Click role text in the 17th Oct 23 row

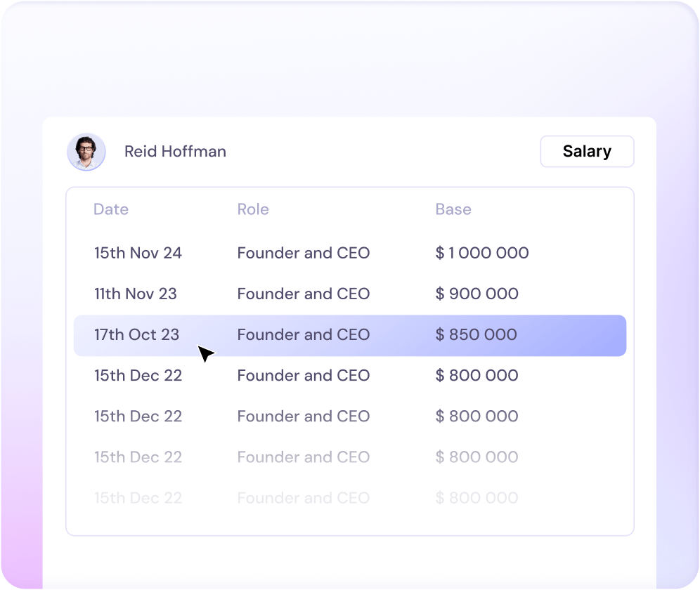pyautogui.click(x=304, y=334)
